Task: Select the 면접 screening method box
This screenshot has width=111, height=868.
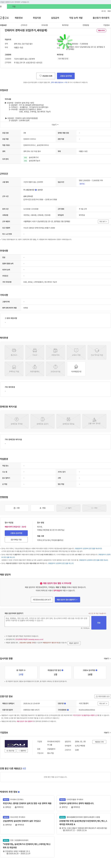Action: click(42, 508)
